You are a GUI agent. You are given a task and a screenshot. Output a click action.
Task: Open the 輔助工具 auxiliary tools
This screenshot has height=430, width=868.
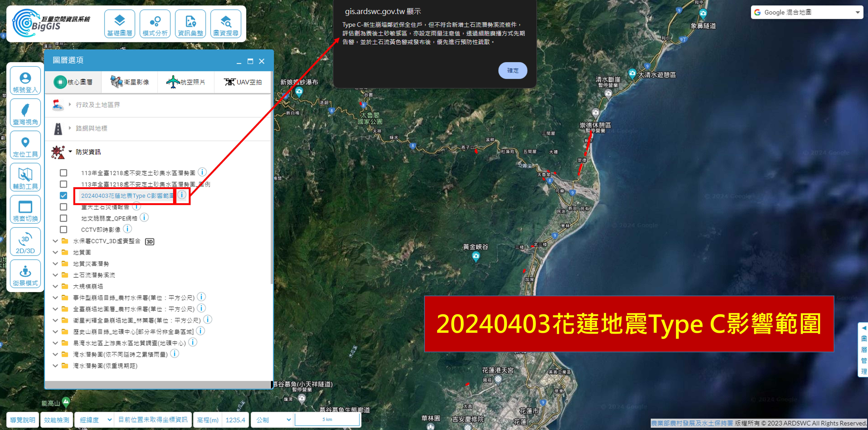pos(25,177)
